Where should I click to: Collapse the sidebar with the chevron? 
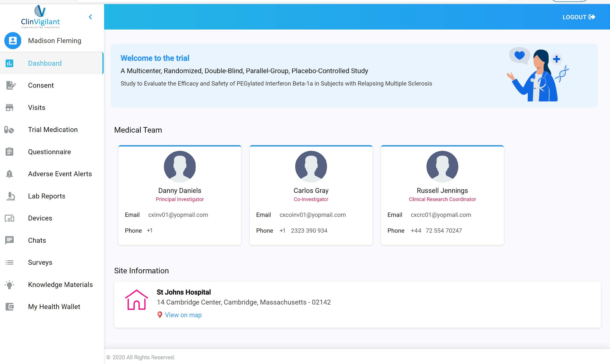click(x=90, y=17)
